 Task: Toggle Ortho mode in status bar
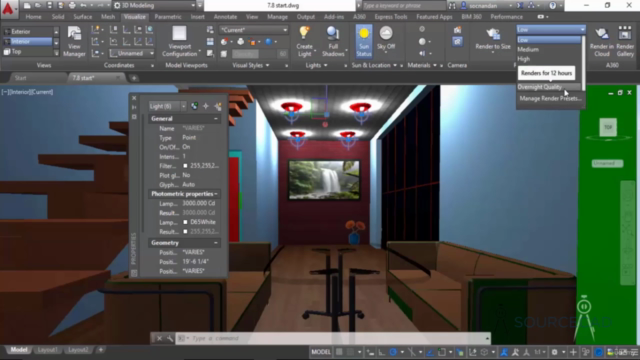pyautogui.click(x=381, y=352)
